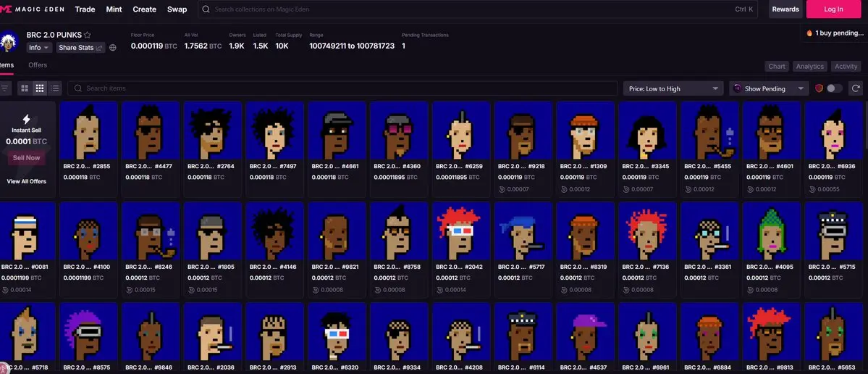This screenshot has width=868, height=374.
Task: Switch to list view
Action: [x=55, y=88]
